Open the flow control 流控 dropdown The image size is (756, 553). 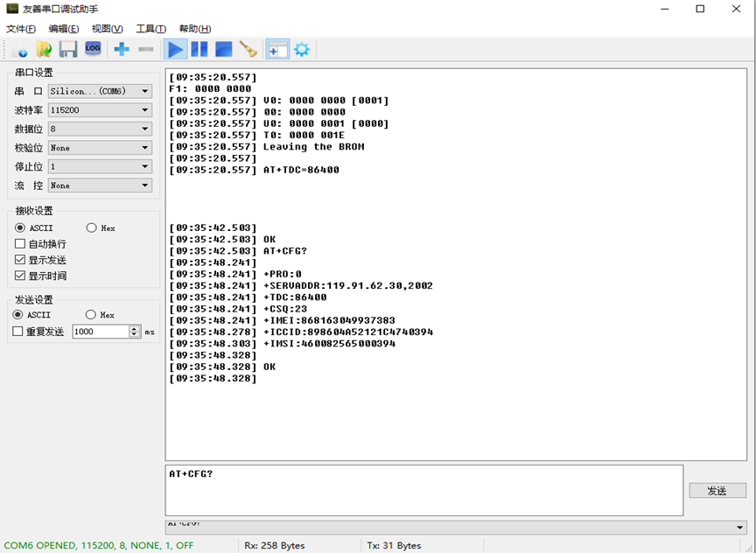pos(101,185)
